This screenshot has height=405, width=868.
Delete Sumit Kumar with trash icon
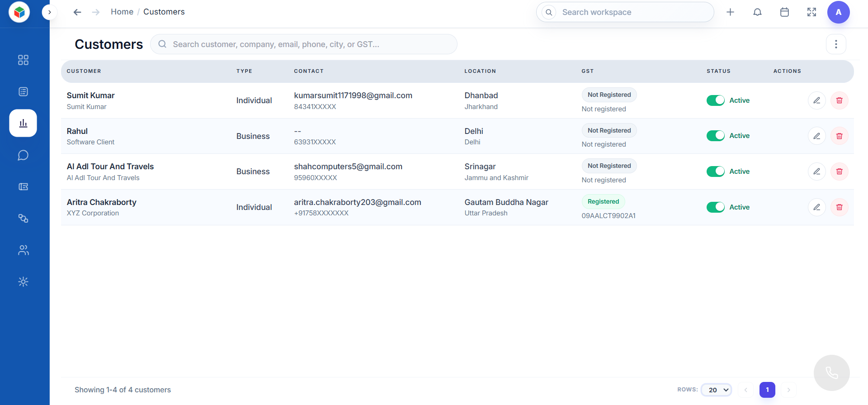coord(840,100)
